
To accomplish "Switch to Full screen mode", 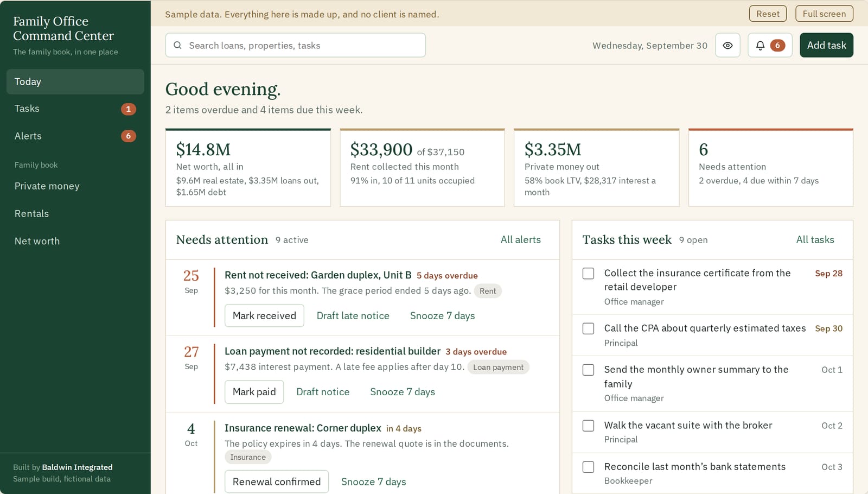I will click(x=824, y=14).
